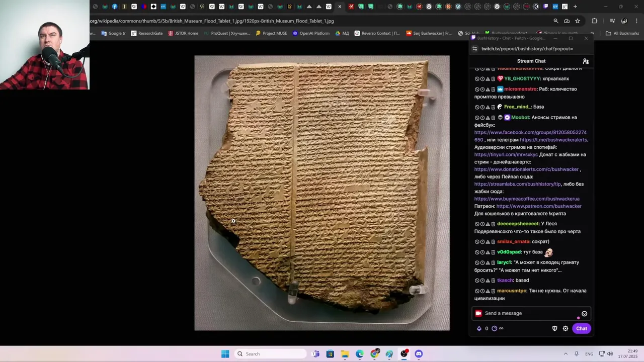Send the message with the purple Chat button
This screenshot has width=644, height=362.
(x=582, y=329)
